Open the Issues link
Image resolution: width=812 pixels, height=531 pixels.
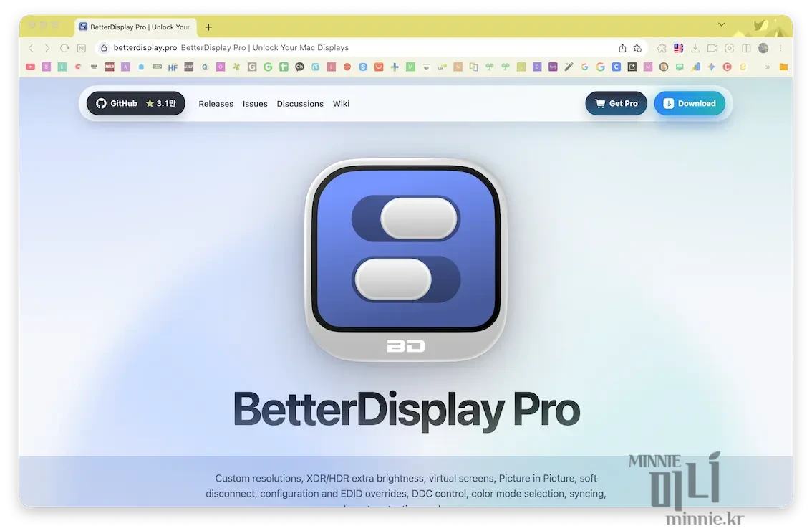(x=255, y=104)
